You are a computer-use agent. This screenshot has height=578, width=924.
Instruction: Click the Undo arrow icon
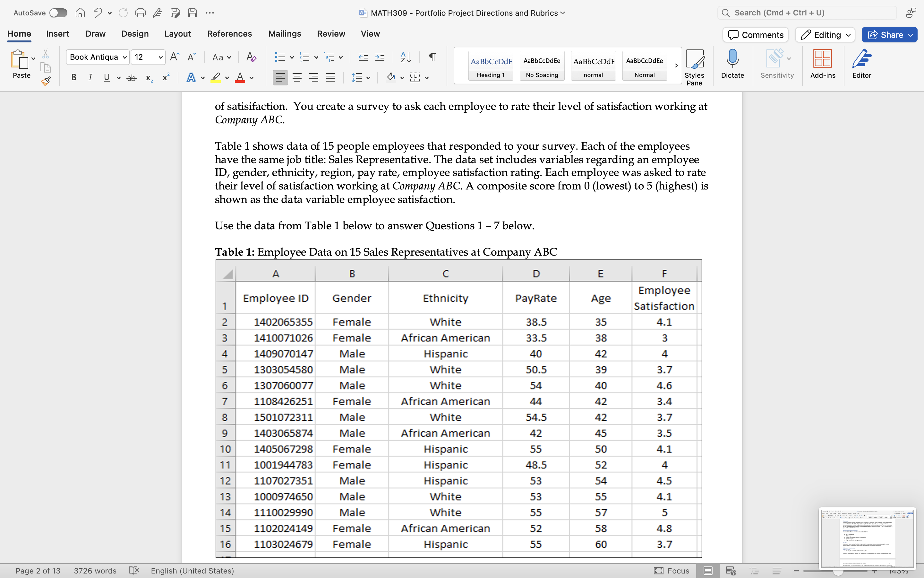click(98, 13)
